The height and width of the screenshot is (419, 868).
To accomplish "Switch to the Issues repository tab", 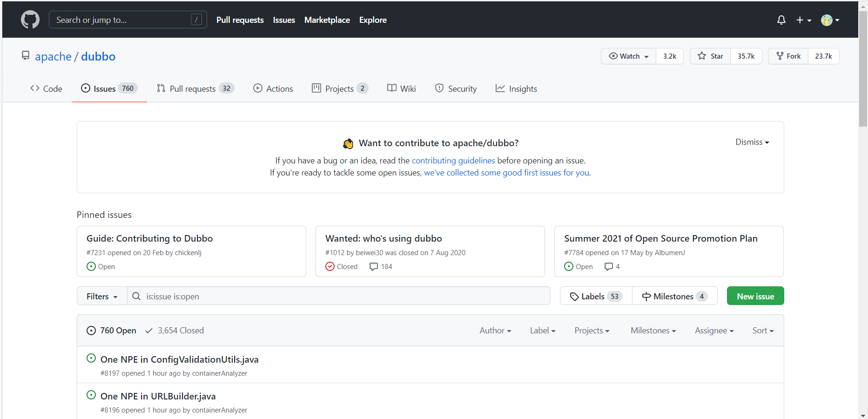I will coord(109,88).
